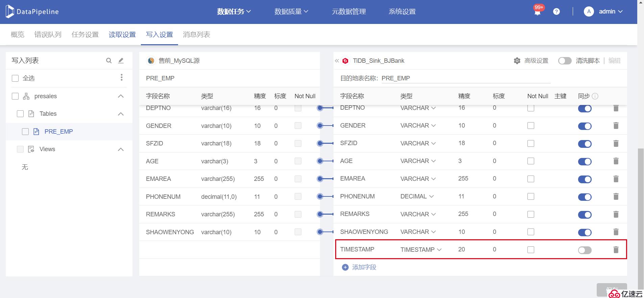Disable sync toggle for GENDER field
Screen dimensions: 644x298
(x=585, y=126)
